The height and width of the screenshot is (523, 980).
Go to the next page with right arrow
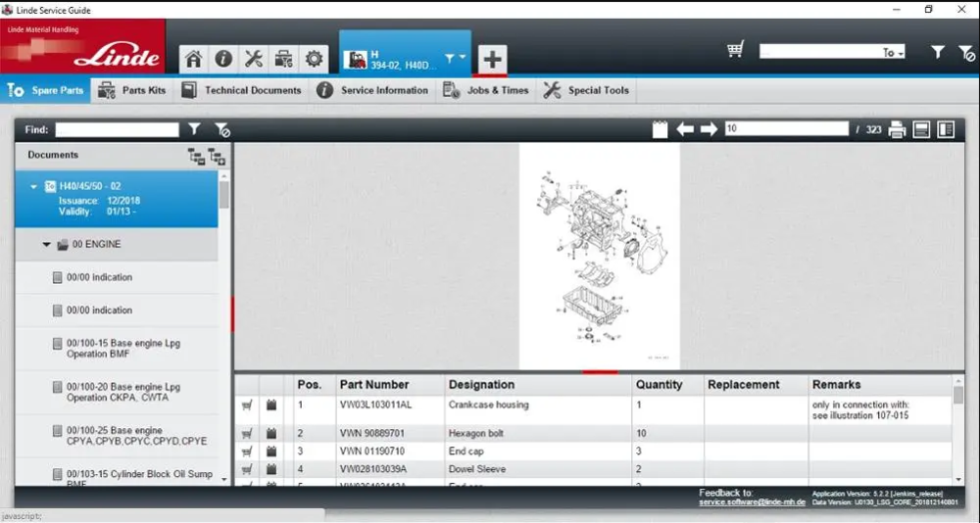coord(709,129)
